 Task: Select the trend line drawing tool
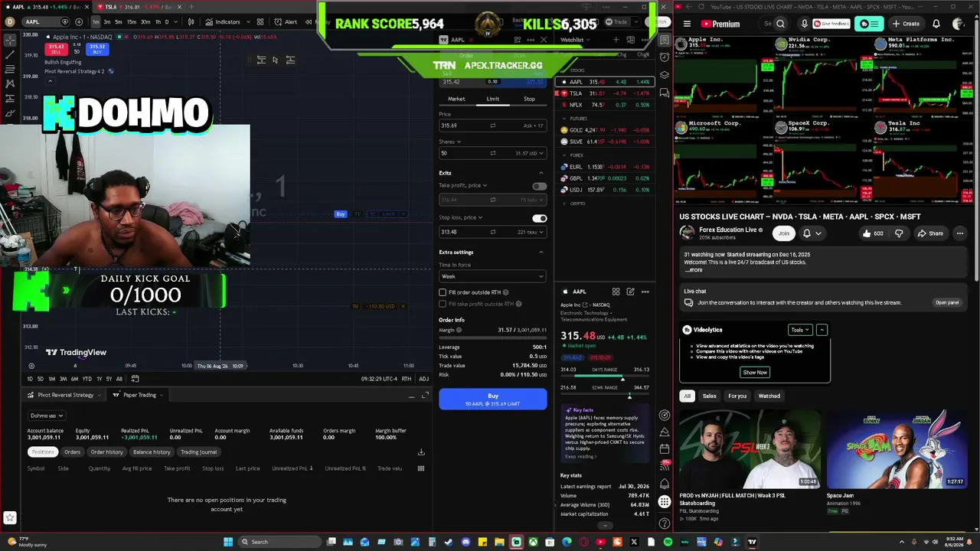click(x=10, y=55)
